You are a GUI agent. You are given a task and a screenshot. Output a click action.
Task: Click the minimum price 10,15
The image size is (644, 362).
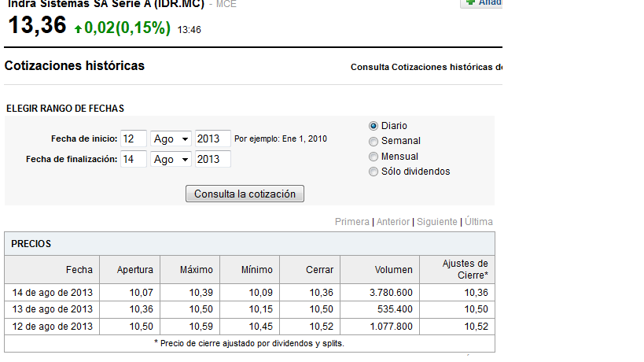pos(260,309)
